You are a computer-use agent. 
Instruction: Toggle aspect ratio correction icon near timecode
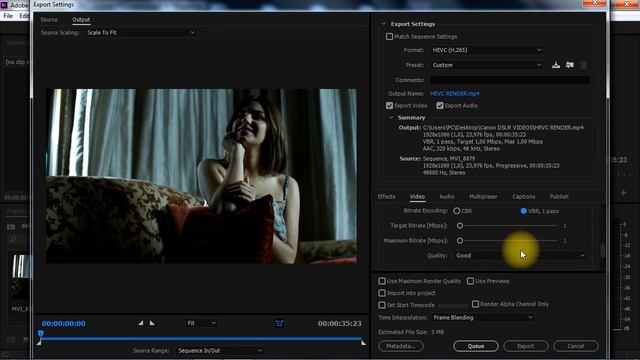pyautogui.click(x=279, y=323)
